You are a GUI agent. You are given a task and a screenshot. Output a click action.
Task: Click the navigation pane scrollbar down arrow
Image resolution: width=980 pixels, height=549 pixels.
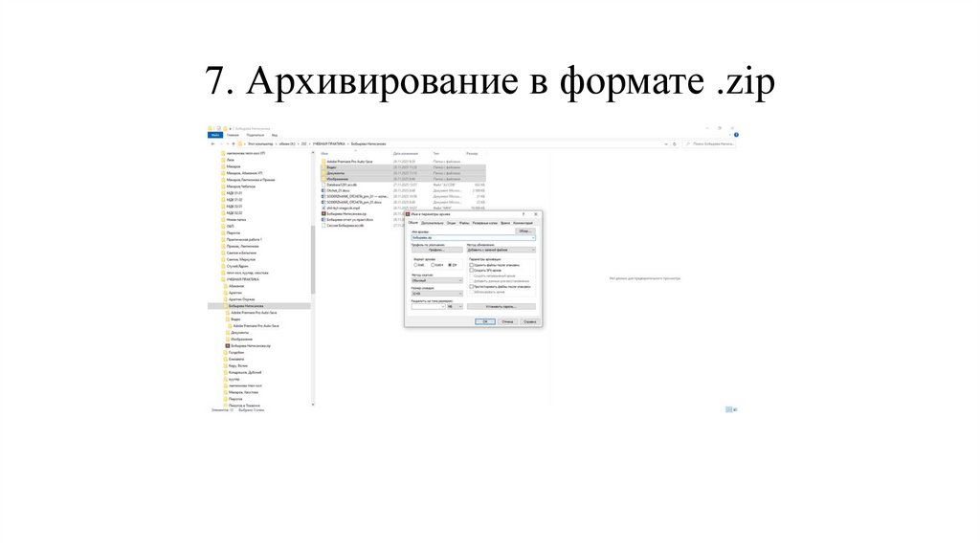313,405
